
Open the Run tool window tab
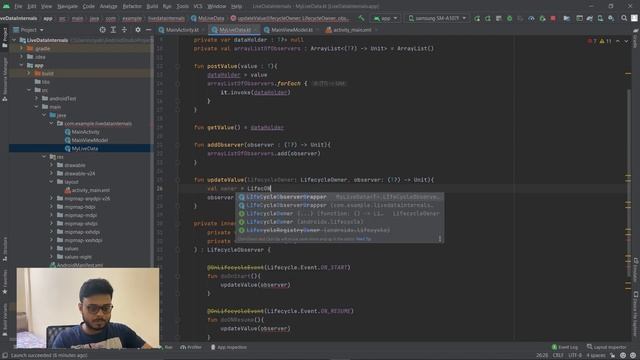click(168, 347)
